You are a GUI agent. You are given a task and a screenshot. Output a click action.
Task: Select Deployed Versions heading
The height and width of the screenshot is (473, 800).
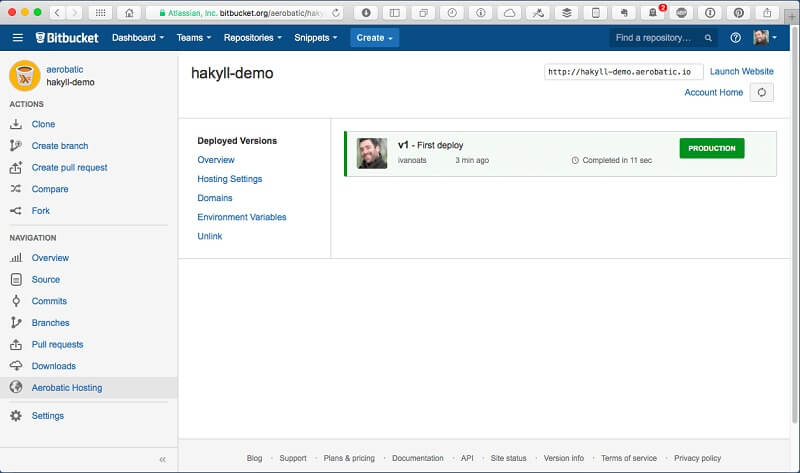click(x=237, y=141)
